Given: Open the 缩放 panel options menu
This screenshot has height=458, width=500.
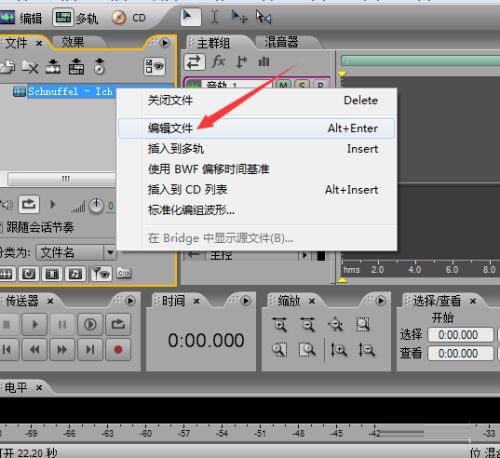Looking at the screenshot, I should 380,301.
